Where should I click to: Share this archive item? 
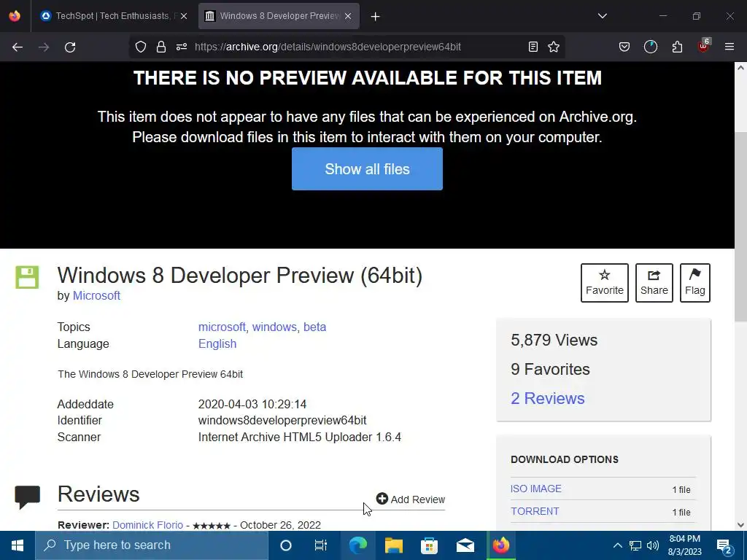[654, 283]
